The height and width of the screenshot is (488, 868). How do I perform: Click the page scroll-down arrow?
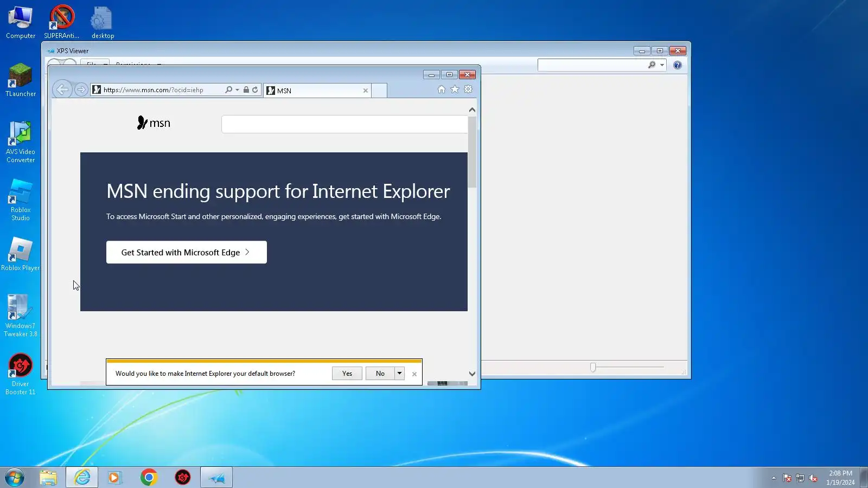(x=472, y=374)
